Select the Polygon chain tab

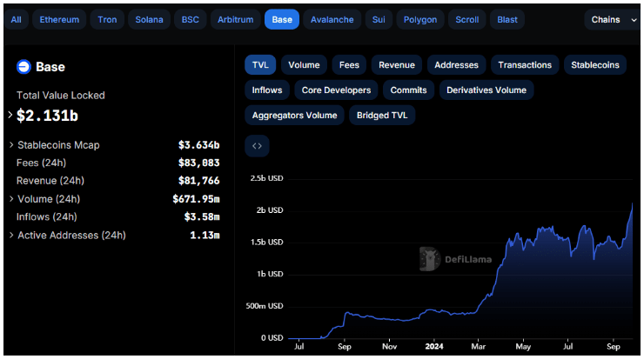tap(420, 20)
